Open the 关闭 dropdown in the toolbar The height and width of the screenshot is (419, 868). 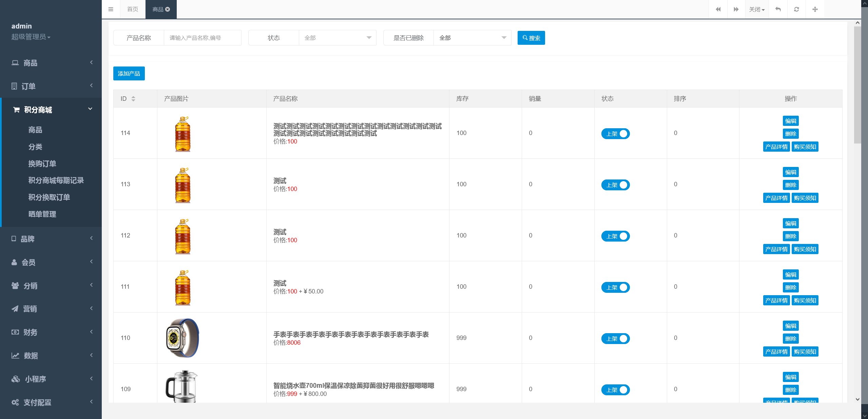click(756, 9)
